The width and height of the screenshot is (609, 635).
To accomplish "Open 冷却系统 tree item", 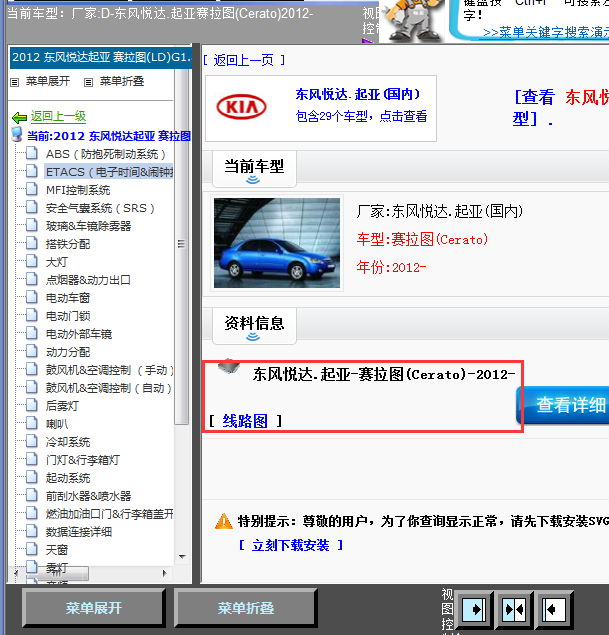I will [x=68, y=441].
